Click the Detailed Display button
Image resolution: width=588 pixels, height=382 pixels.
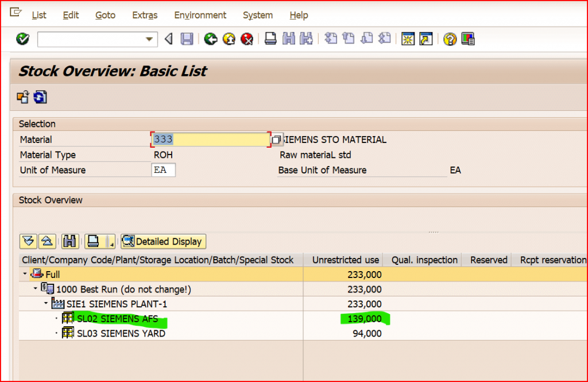pos(163,241)
